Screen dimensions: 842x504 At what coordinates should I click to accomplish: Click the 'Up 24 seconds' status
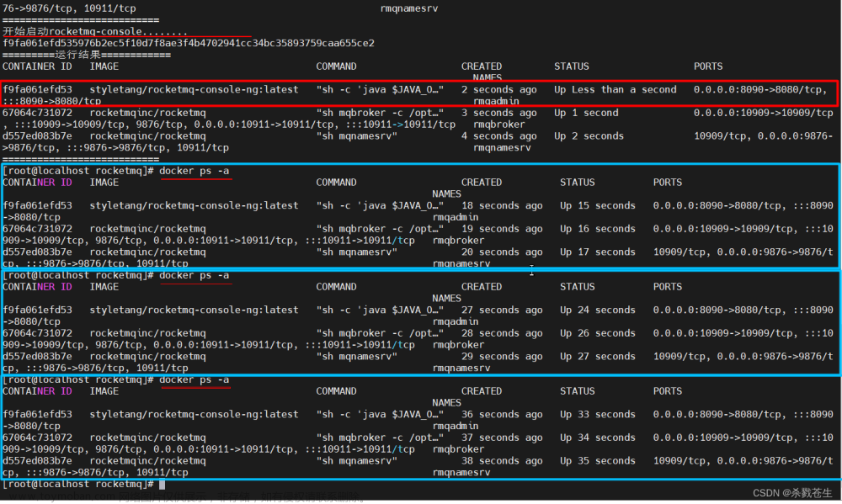pyautogui.click(x=598, y=310)
